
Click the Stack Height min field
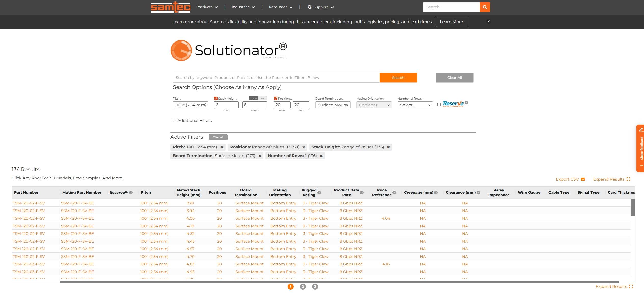[x=226, y=105]
